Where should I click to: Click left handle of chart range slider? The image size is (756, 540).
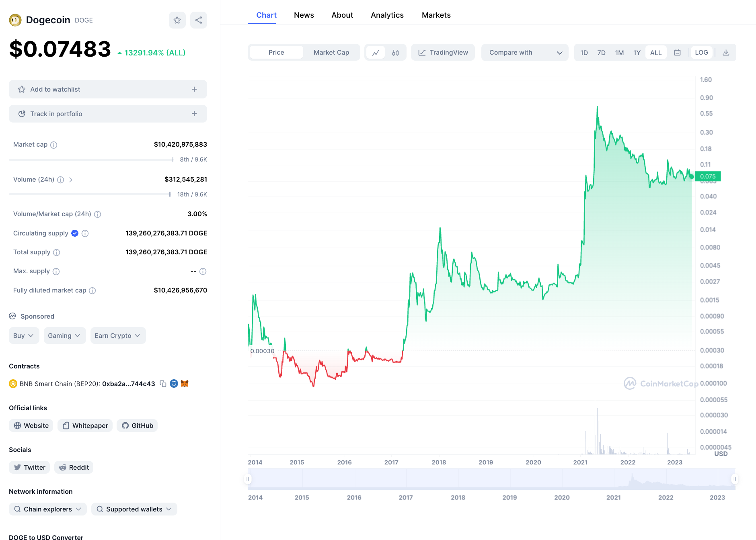tap(248, 479)
